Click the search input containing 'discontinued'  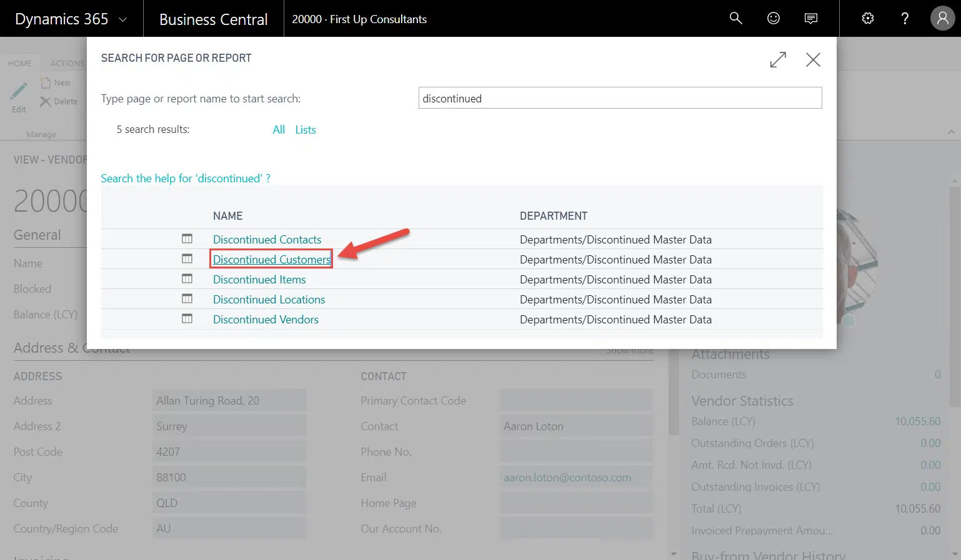[x=620, y=99]
